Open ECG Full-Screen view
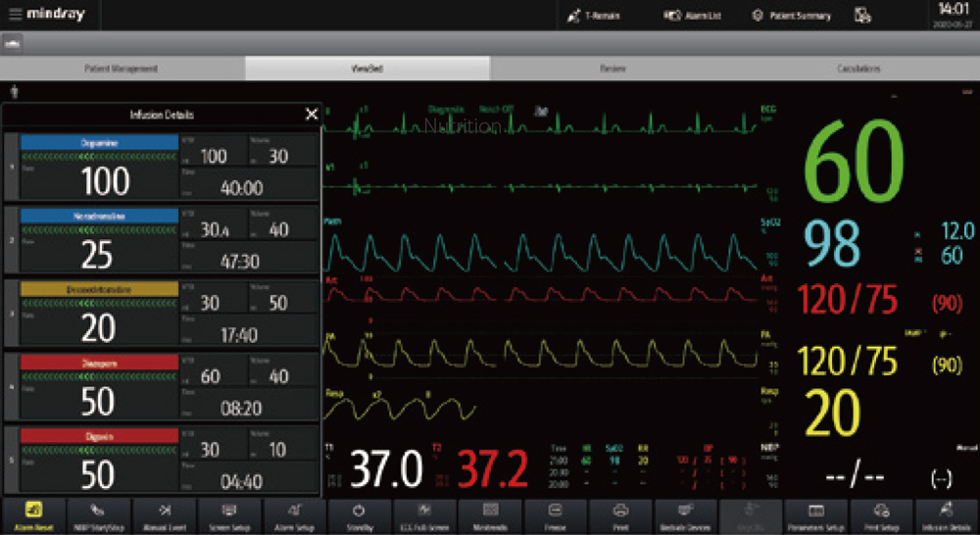Screen dimensions: 980x535 [424, 514]
